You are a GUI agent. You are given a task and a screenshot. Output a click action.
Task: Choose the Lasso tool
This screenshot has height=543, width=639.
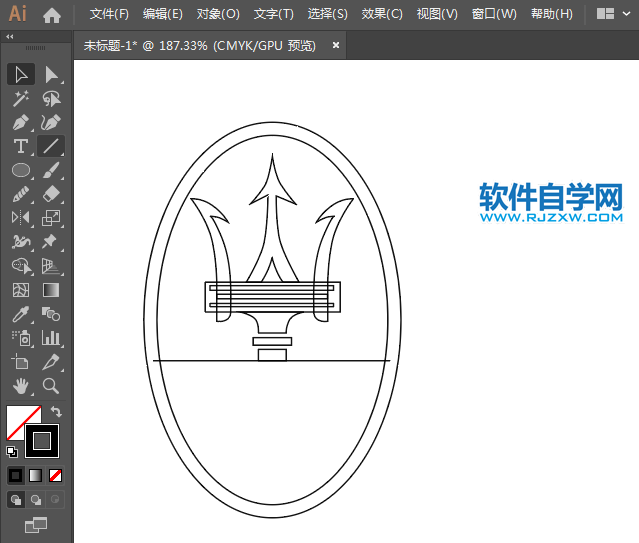click(x=51, y=98)
